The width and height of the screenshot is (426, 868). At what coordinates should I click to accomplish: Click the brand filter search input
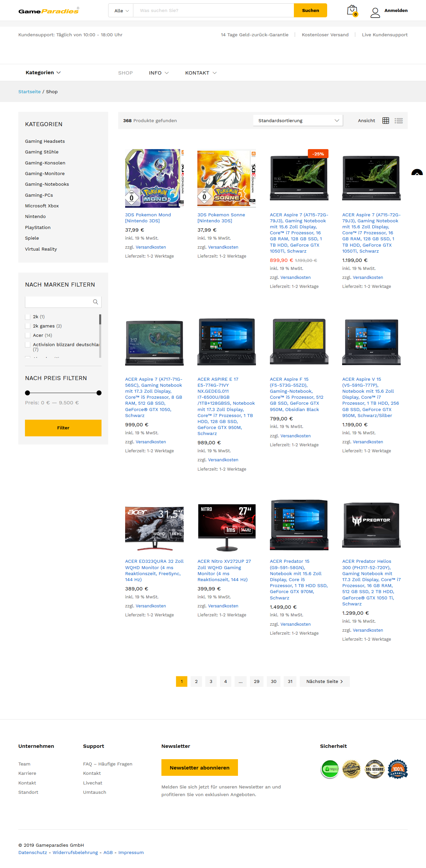coord(63,302)
